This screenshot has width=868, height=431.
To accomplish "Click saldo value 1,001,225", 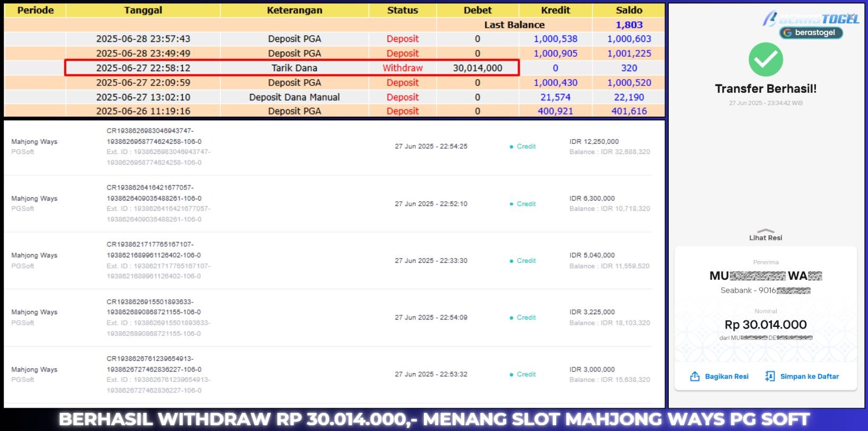I will [x=629, y=53].
